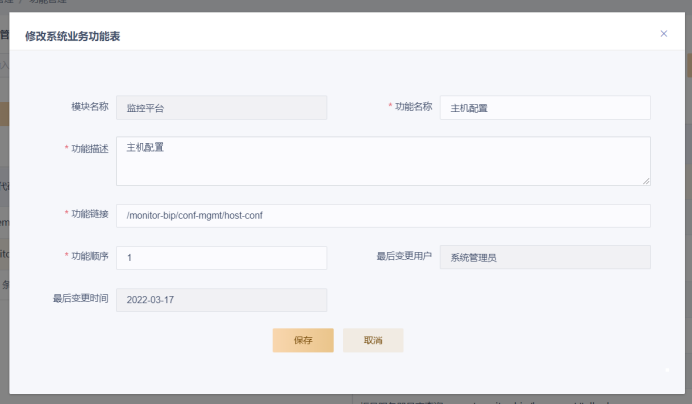Click the disabled 模块名称 field

tap(221, 107)
